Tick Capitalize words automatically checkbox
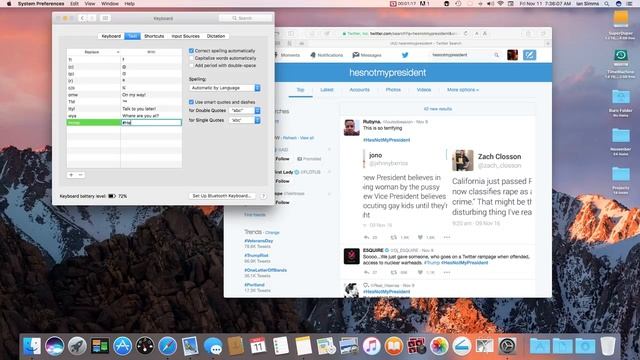This screenshot has width=640, height=360. click(191, 58)
